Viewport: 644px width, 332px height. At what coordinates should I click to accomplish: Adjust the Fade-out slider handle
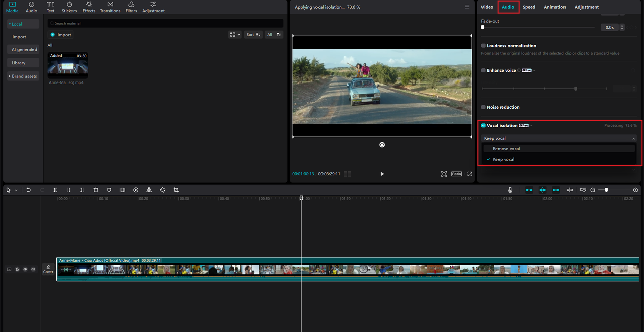(x=482, y=27)
